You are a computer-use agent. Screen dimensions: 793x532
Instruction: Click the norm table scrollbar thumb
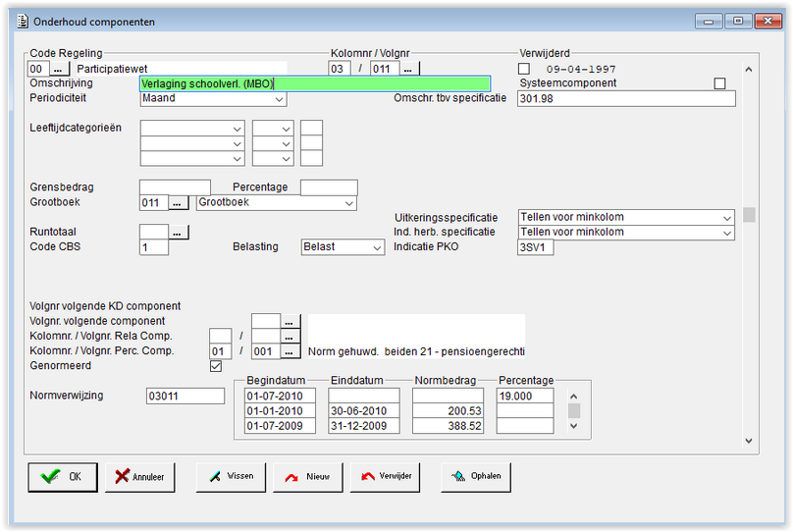click(574, 410)
